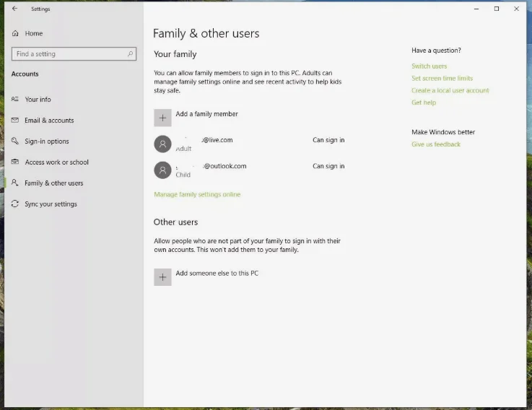The width and height of the screenshot is (532, 410).
Task: Click the Child label under outlook.com account
Action: pyautogui.click(x=183, y=175)
